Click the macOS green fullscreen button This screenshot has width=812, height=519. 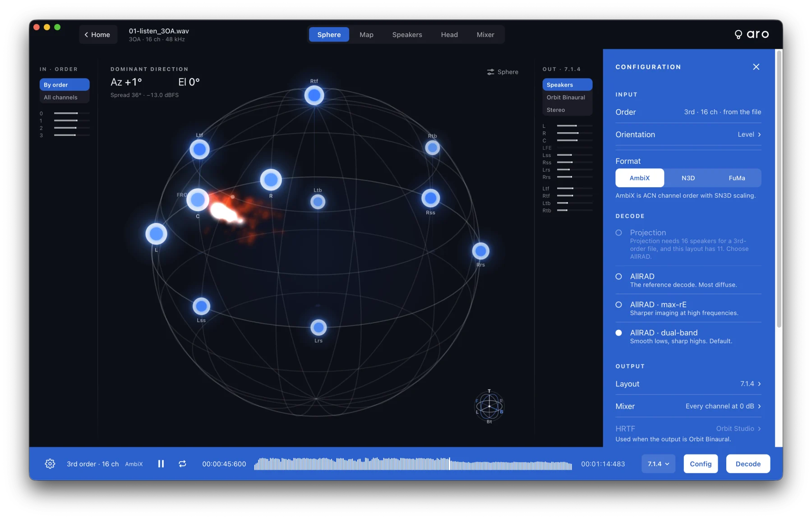coord(57,27)
